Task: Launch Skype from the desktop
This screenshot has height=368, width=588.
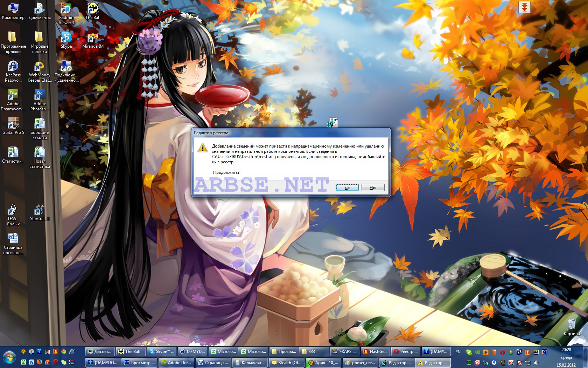Action: (x=66, y=40)
